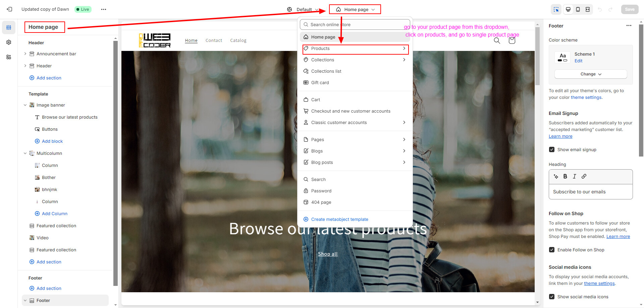Image resolution: width=644 pixels, height=308 pixels.
Task: Click the storefront search magnifier icon
Action: (497, 41)
